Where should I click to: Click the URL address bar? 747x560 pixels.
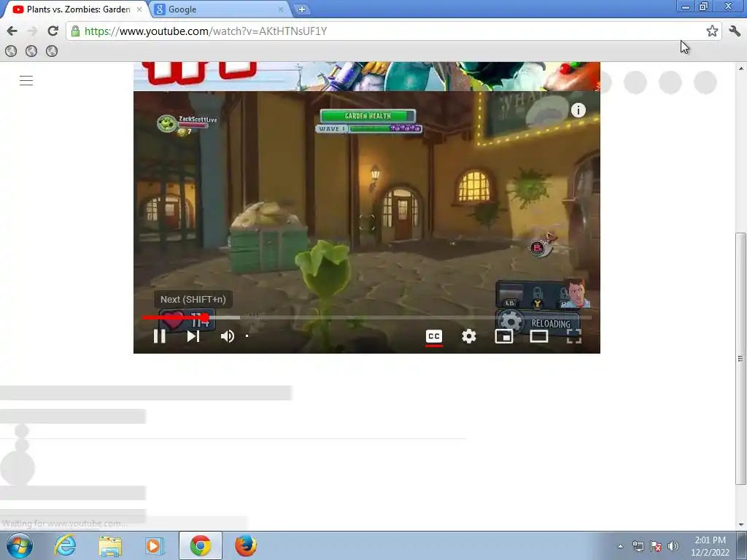click(394, 31)
